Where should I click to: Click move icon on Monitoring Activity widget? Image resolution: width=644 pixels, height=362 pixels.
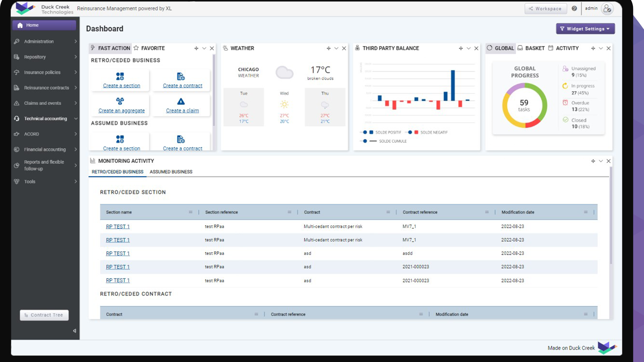point(593,161)
